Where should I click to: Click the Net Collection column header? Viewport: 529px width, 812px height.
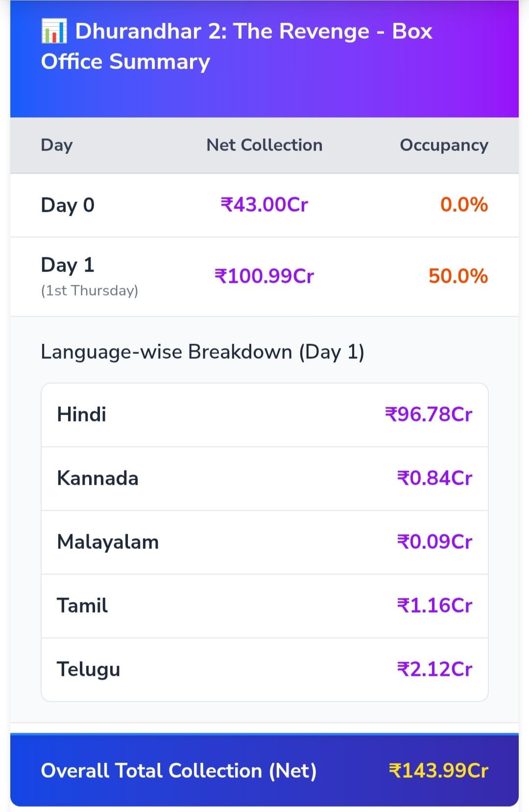(x=264, y=145)
